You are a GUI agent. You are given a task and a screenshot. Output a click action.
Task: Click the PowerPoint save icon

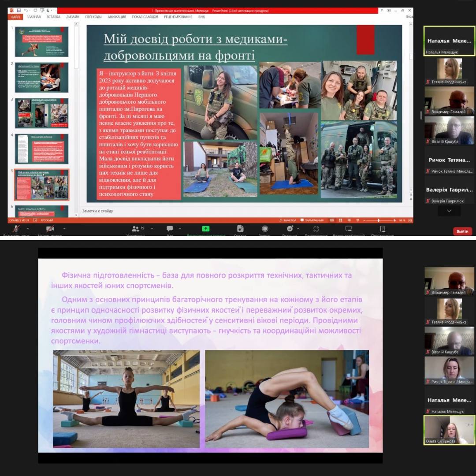pos(19,10)
